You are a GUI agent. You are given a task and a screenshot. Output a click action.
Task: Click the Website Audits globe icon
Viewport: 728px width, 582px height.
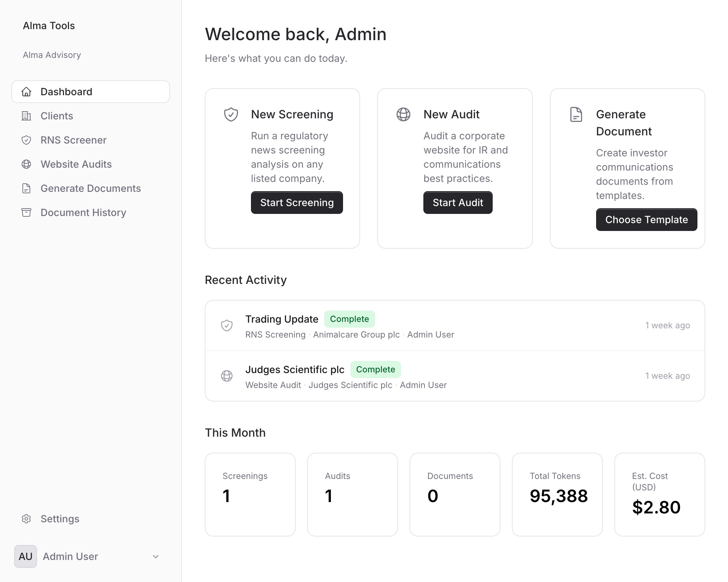click(x=26, y=164)
